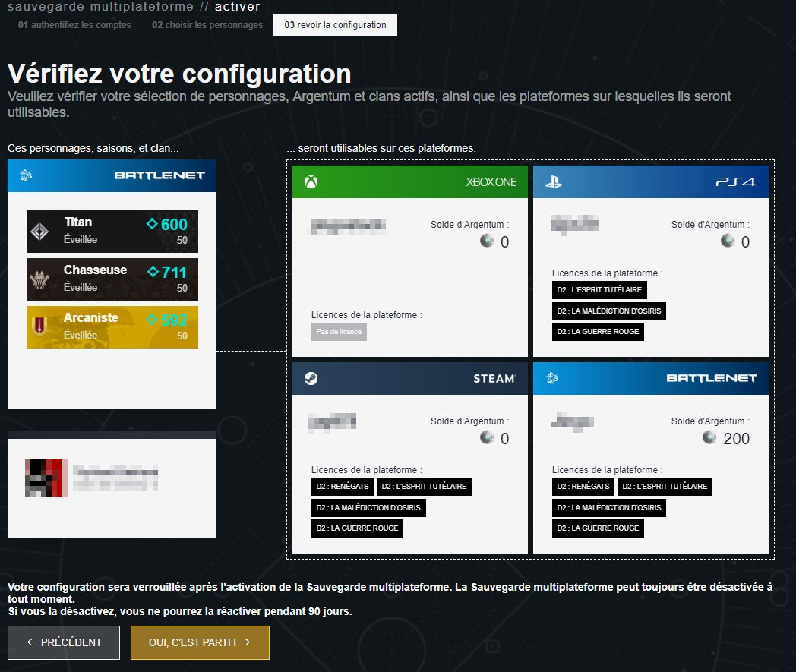Click Steam 'D2 : LA GUERRE ROUGE' tag
Viewport: 796px width, 672px height.
(x=357, y=528)
